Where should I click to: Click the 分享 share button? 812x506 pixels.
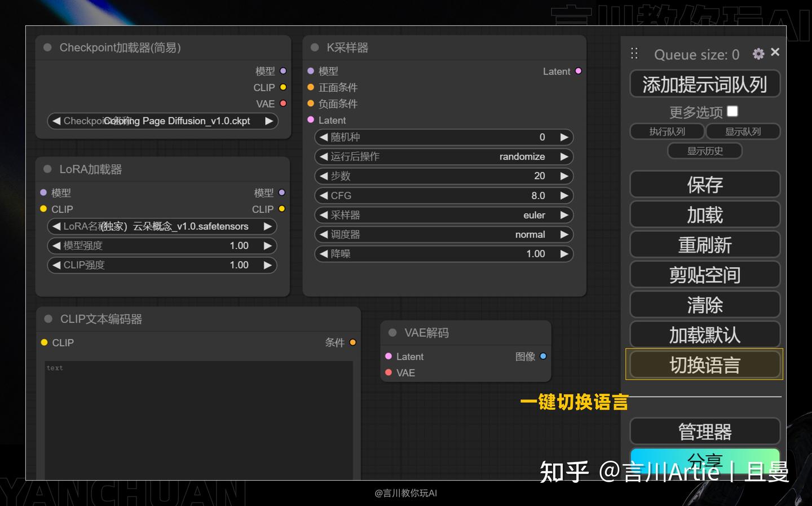[704, 460]
